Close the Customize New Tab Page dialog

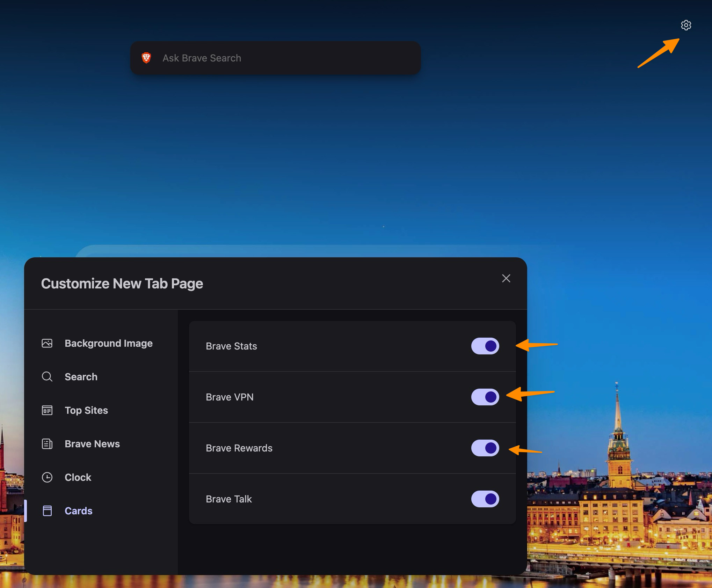point(506,278)
